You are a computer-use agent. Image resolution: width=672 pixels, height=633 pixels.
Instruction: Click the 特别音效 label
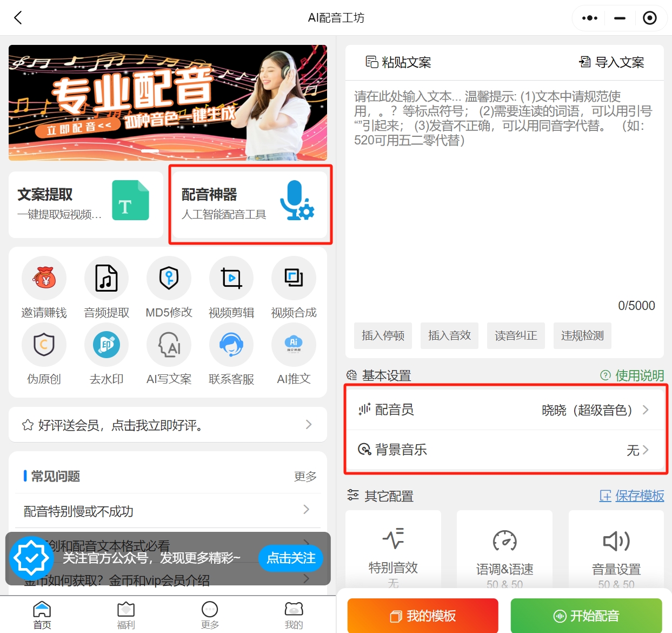point(393,568)
